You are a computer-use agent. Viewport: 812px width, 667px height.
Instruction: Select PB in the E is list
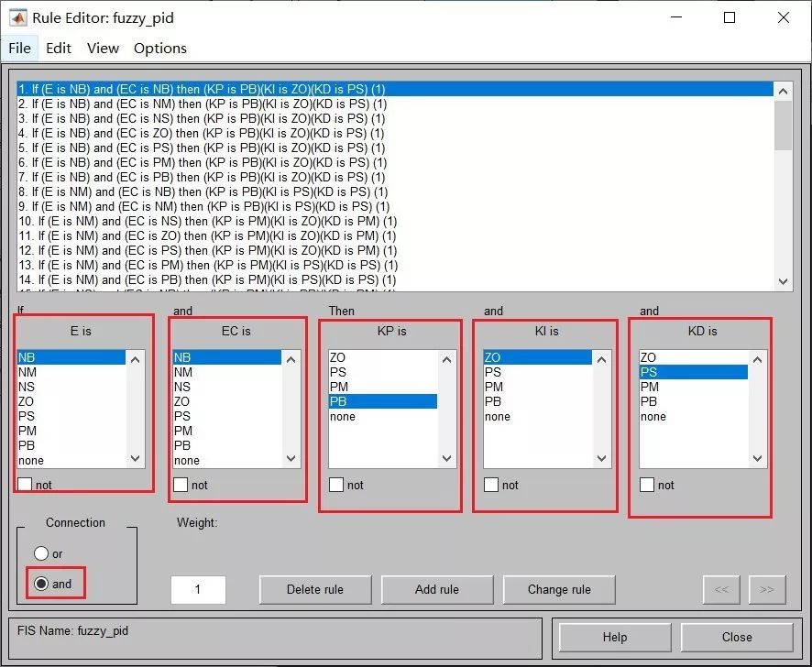coord(71,445)
